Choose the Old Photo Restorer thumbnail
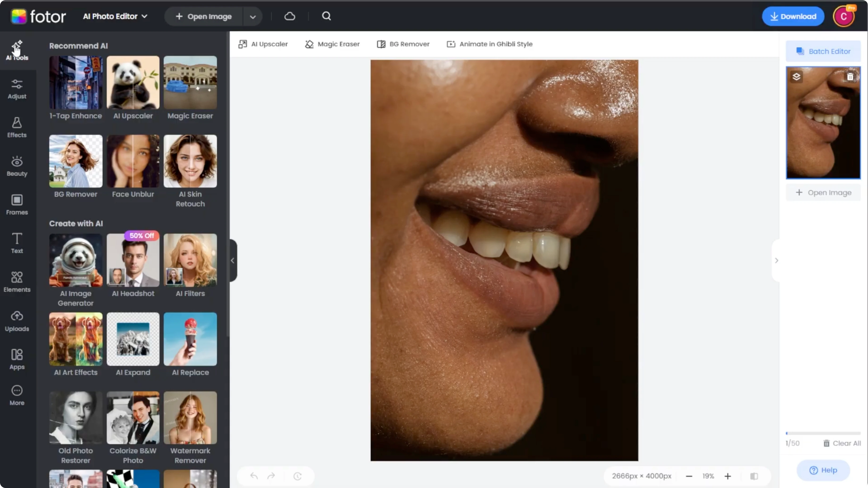 (x=76, y=418)
